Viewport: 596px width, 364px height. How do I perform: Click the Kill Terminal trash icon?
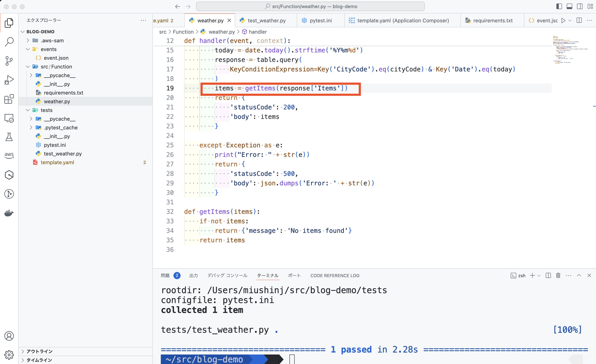click(558, 275)
